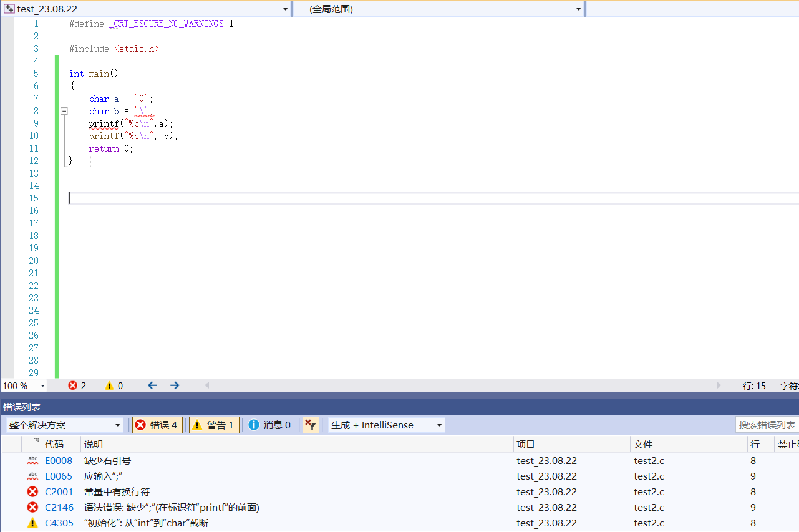Navigate backward with the left arrow
Image resolution: width=799 pixels, height=532 pixels.
click(x=152, y=385)
